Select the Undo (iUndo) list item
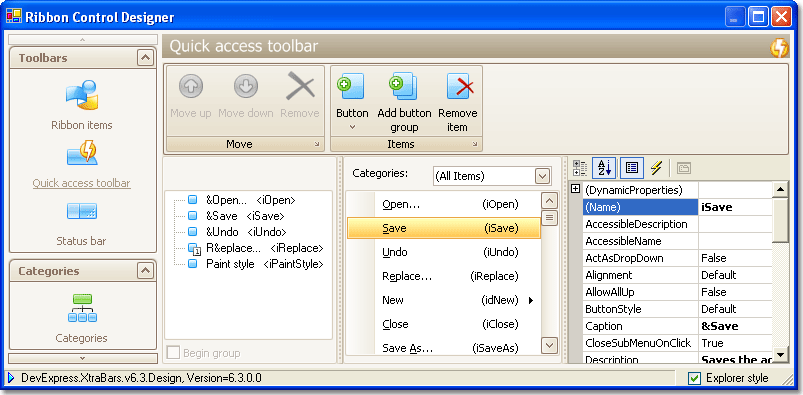Screen dimensions: 803x395 pyautogui.click(x=443, y=252)
